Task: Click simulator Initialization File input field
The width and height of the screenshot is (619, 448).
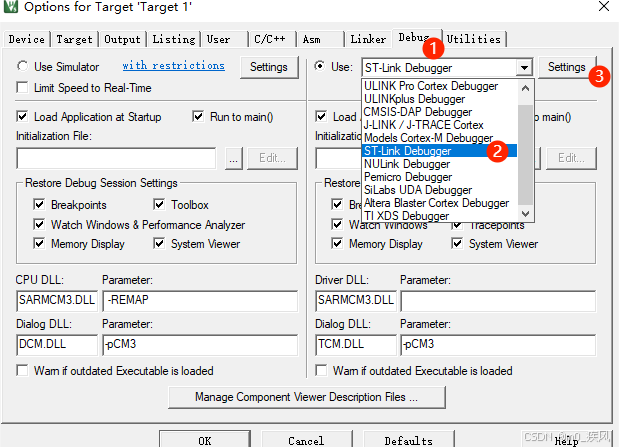Action: [x=116, y=159]
